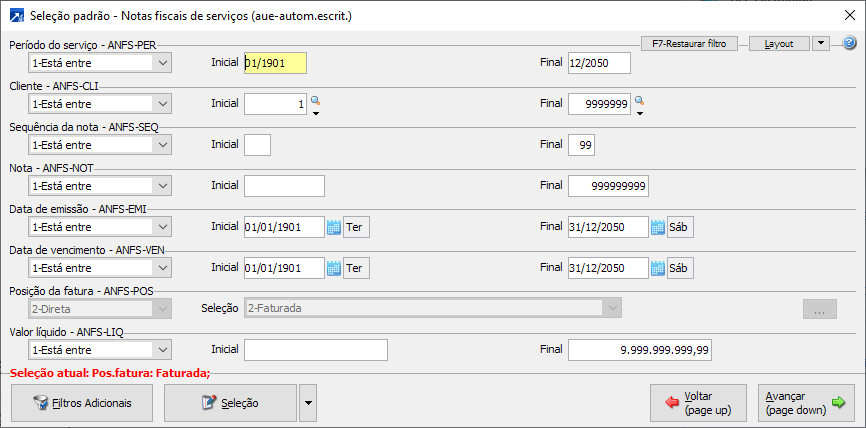Open dropdown arrow beside Seleção button
866x428 pixels.
[x=307, y=403]
